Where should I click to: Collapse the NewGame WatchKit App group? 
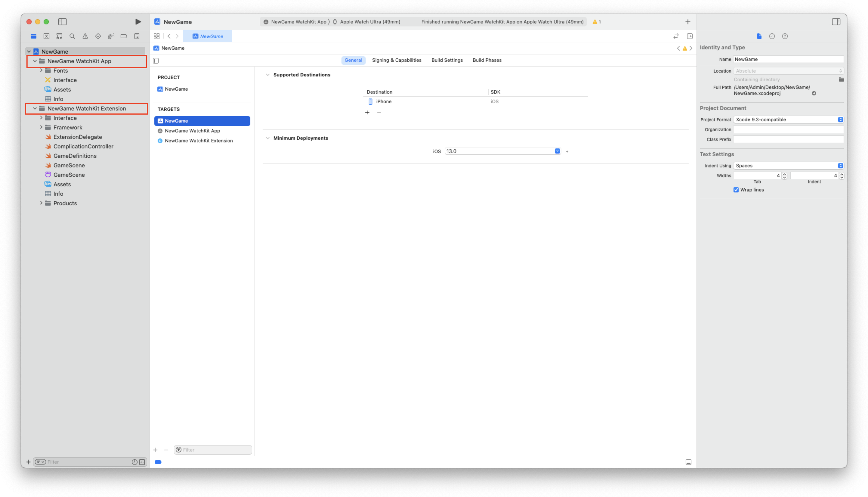[x=35, y=61]
